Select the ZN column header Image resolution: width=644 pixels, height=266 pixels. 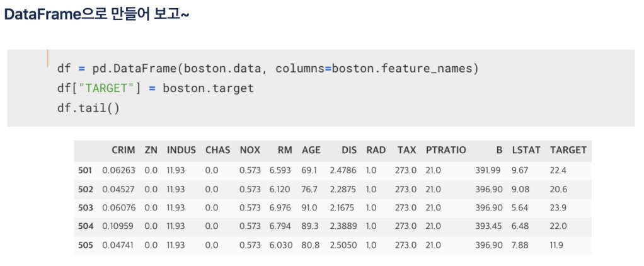click(x=151, y=151)
